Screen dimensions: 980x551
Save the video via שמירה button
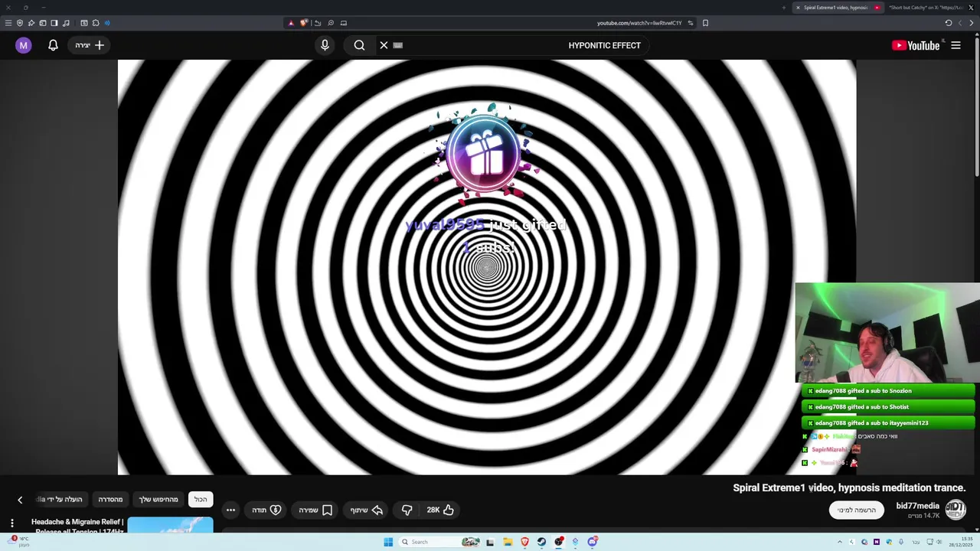pos(315,510)
